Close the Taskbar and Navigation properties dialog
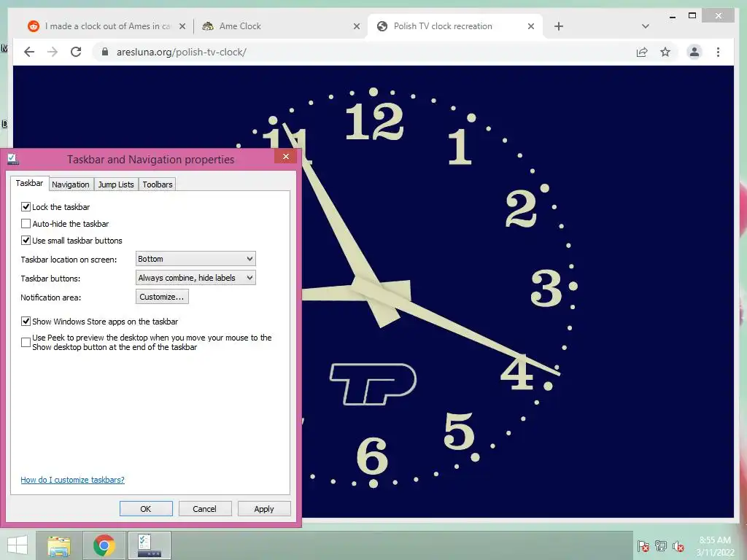This screenshot has width=747, height=560. click(285, 156)
